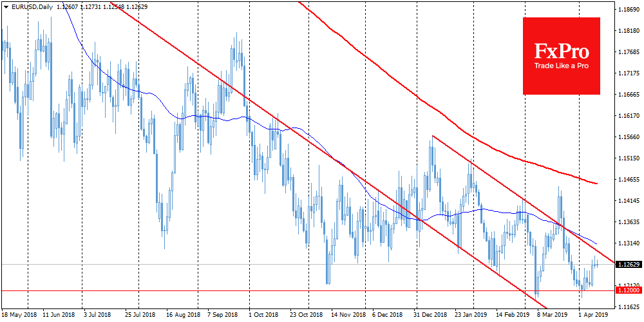Click the 1.18690 price axis label
Screen dimensions: 644x322
pyautogui.click(x=629, y=10)
